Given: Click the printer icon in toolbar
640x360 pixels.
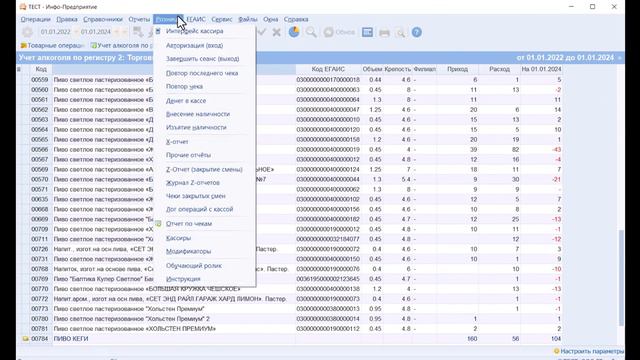Looking at the screenshot, I should [384, 33].
